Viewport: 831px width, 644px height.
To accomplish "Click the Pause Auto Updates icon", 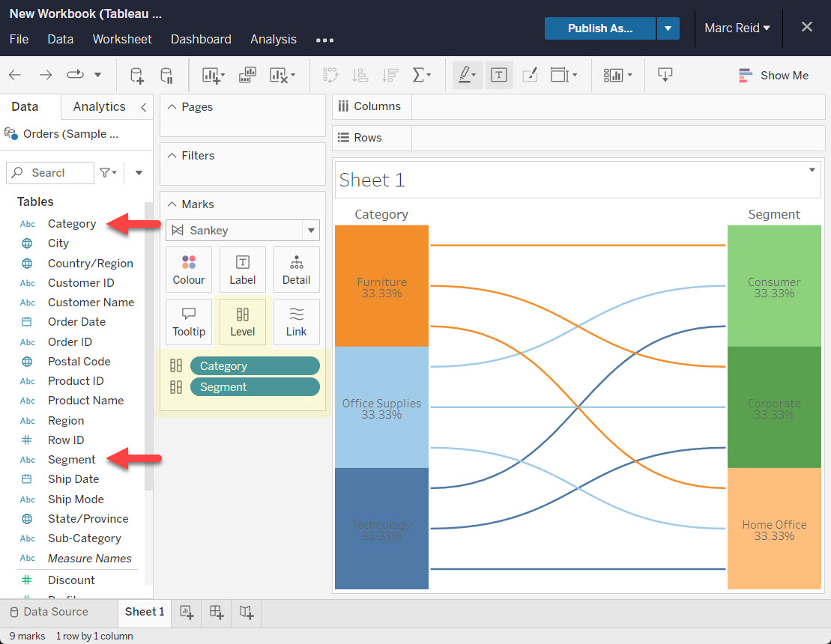I will coord(166,75).
